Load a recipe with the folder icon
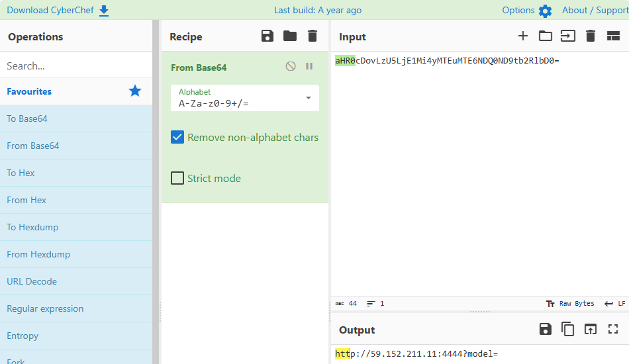This screenshot has width=629, height=364. [289, 36]
